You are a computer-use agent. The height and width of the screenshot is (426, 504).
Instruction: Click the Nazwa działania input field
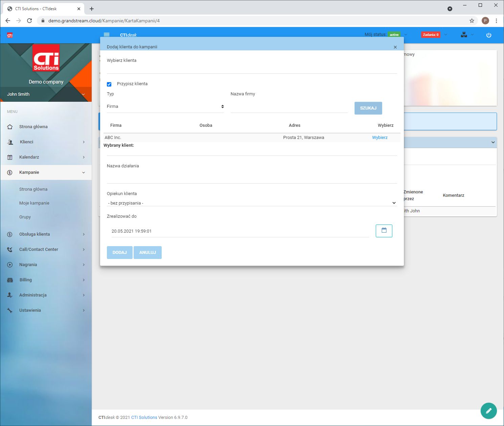point(252,177)
